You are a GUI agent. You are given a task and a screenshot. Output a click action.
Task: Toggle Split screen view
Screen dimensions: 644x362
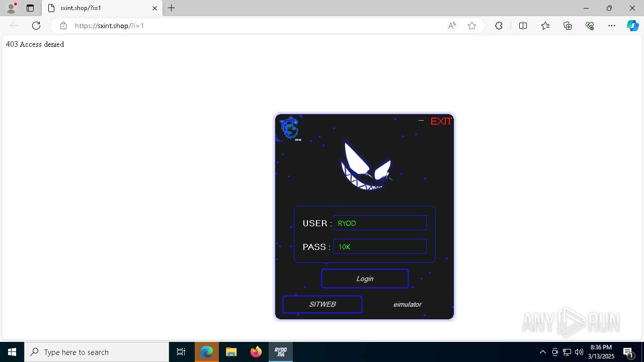(x=523, y=26)
